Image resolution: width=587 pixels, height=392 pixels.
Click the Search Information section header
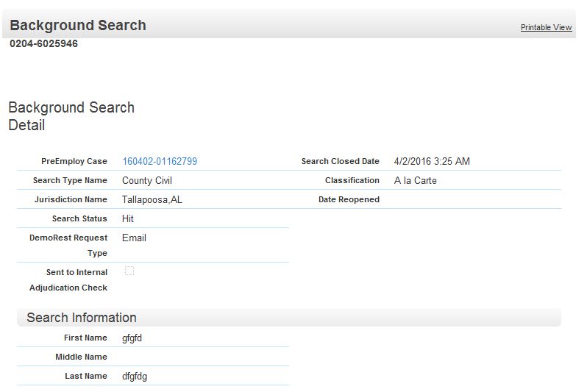click(289, 318)
